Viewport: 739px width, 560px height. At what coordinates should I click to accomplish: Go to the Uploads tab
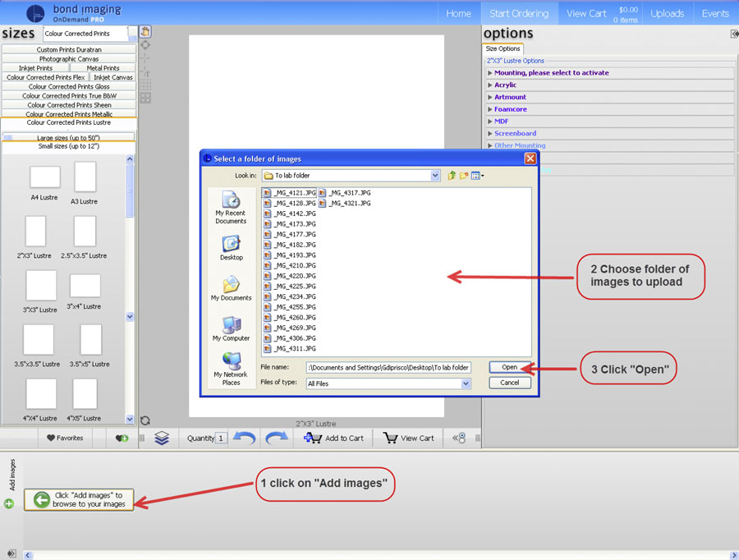tap(667, 13)
